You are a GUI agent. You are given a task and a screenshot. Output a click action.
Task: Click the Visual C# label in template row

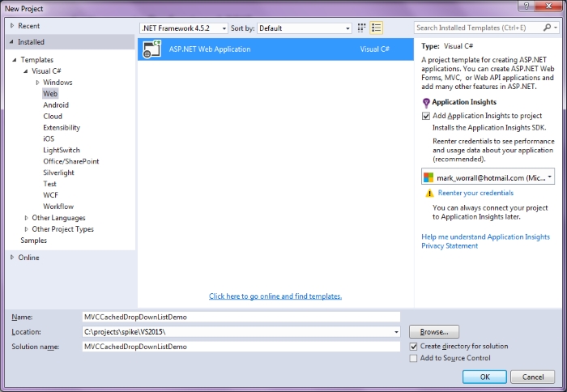tap(374, 49)
